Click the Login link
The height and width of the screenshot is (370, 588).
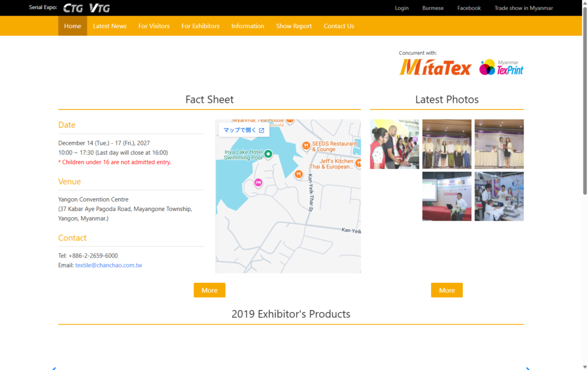click(x=402, y=8)
